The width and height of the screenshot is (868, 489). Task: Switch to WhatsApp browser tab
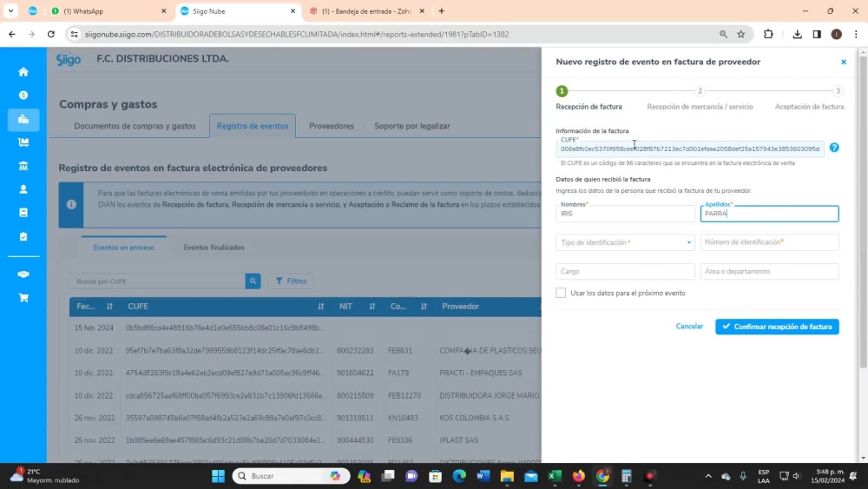(x=109, y=11)
